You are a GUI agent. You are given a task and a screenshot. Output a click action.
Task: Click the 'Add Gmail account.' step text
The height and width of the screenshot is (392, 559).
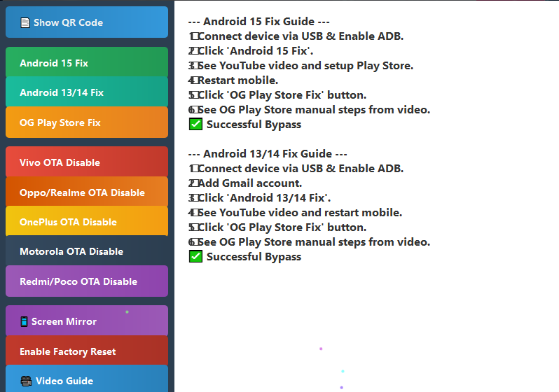pos(249,183)
